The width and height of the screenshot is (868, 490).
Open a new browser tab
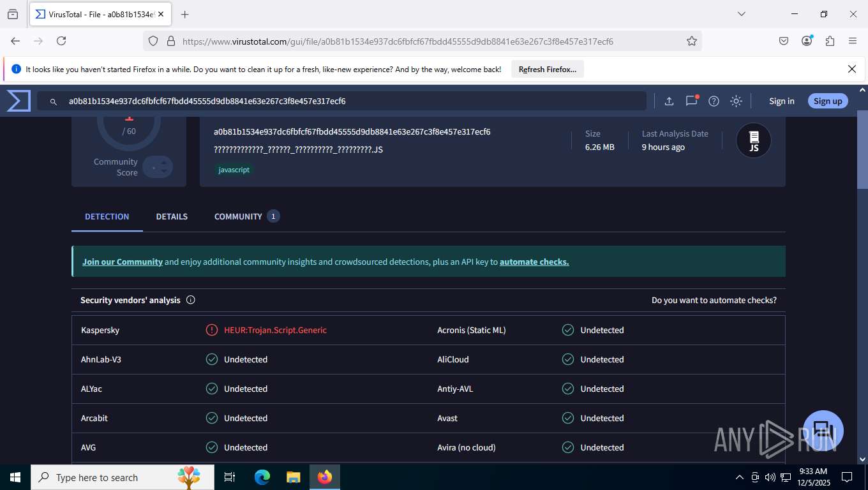pos(185,14)
